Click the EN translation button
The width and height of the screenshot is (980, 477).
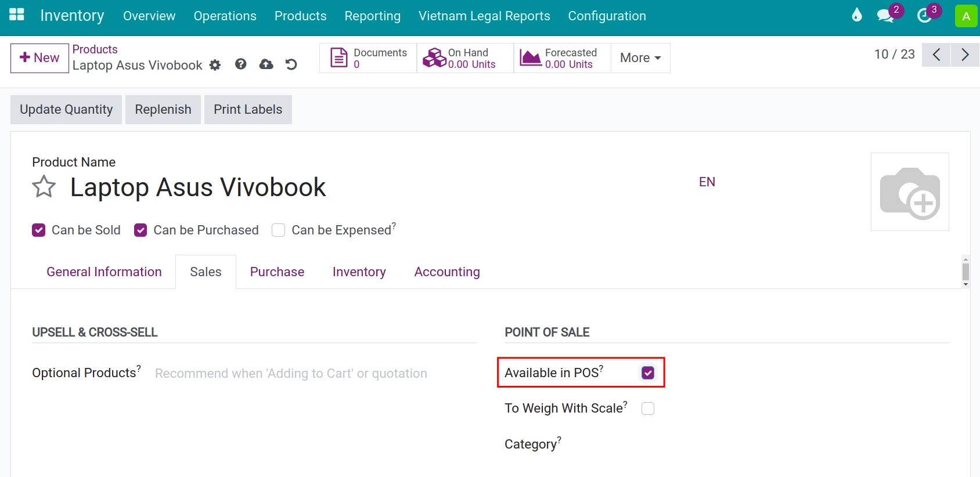tap(707, 182)
